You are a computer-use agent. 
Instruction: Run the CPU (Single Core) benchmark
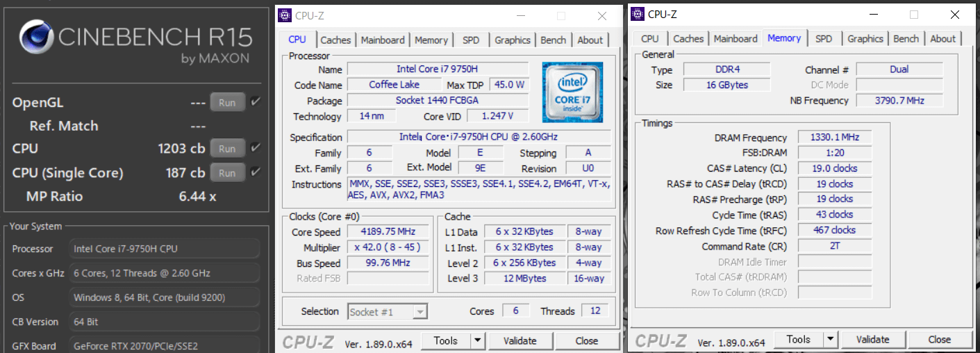[227, 172]
